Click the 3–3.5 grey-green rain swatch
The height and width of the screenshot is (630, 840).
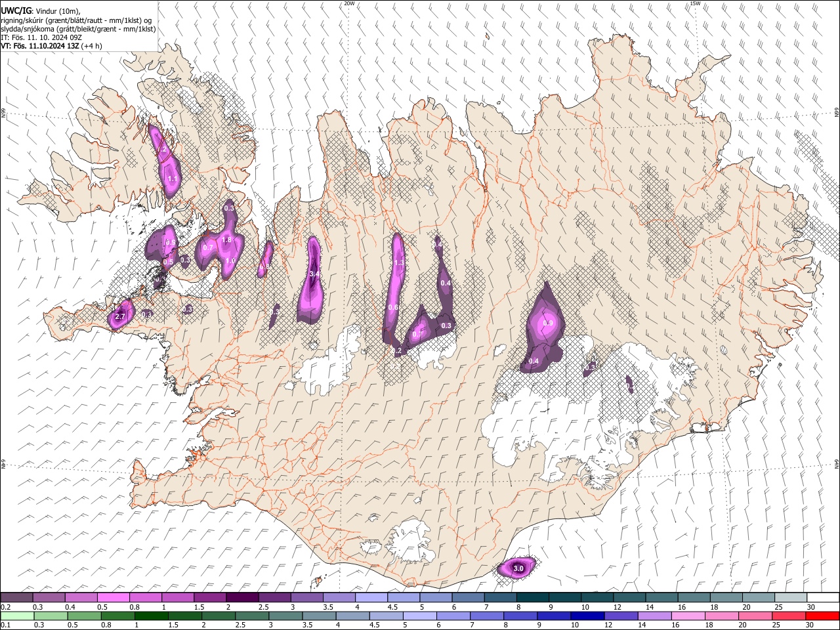pyautogui.click(x=285, y=616)
